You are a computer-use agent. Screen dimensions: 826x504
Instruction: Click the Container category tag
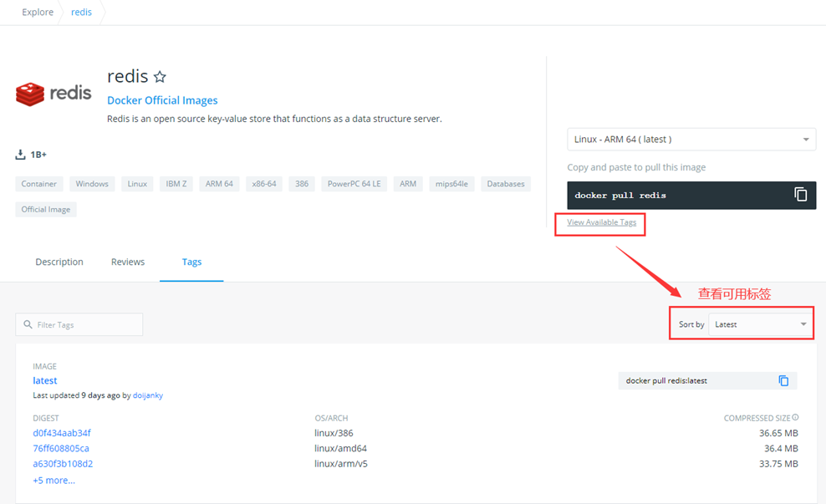[x=39, y=184]
